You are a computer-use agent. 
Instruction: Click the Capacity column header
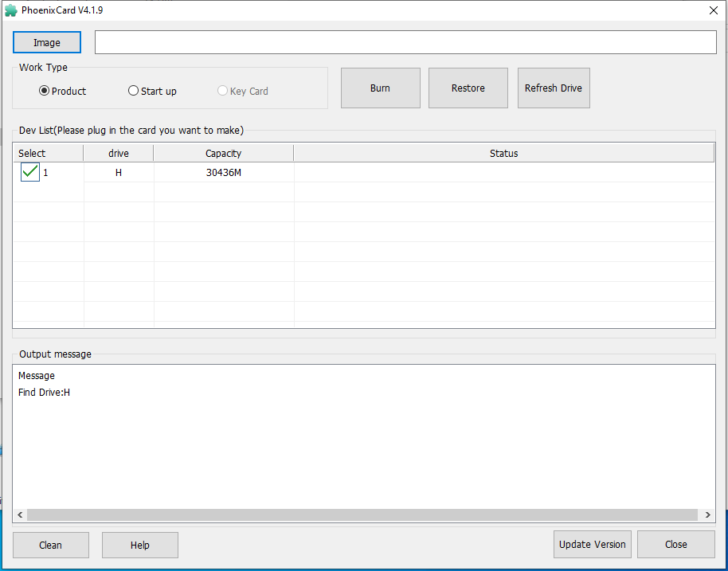tap(223, 153)
